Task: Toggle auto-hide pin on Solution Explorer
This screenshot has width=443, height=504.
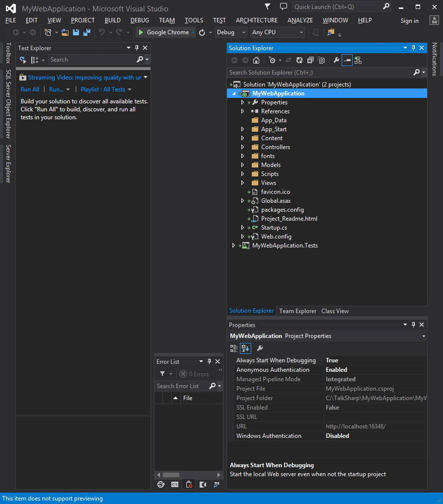Action: coord(413,48)
